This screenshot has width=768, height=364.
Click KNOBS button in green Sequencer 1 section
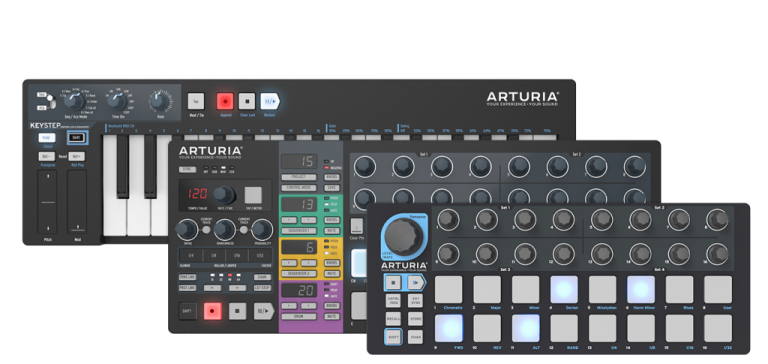pos(332,220)
